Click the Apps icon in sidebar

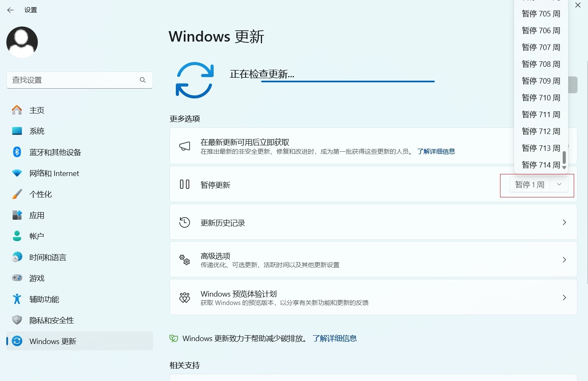tap(17, 215)
